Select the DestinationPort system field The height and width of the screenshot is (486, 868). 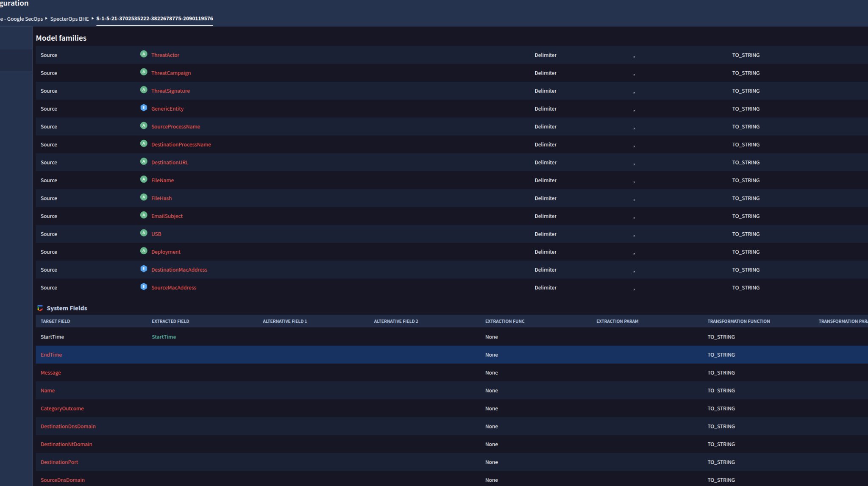(59, 462)
